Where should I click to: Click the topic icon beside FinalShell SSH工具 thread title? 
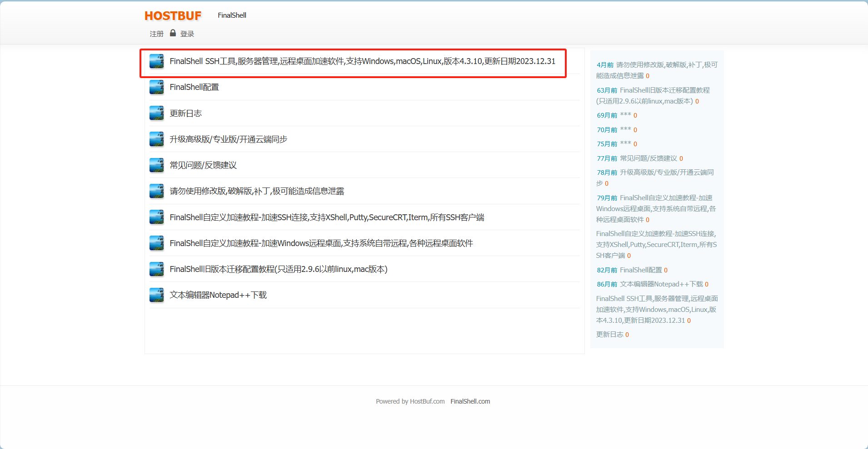click(157, 61)
